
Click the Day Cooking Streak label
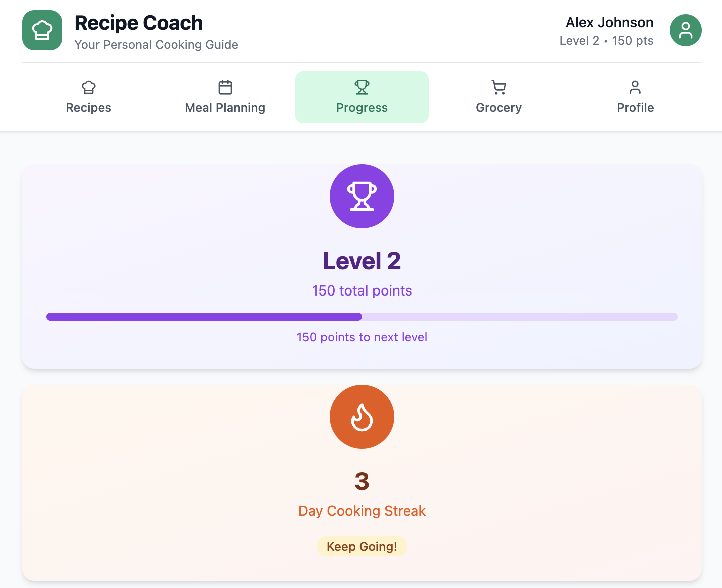[x=362, y=511]
